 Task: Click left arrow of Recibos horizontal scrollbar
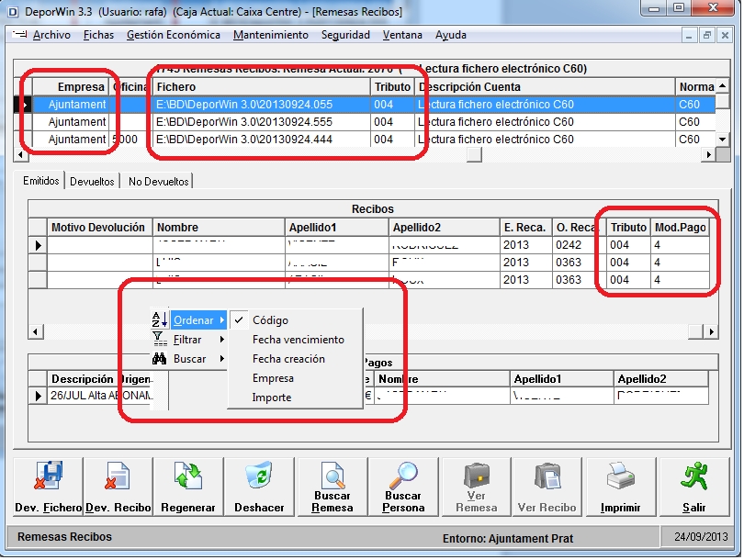(36, 331)
